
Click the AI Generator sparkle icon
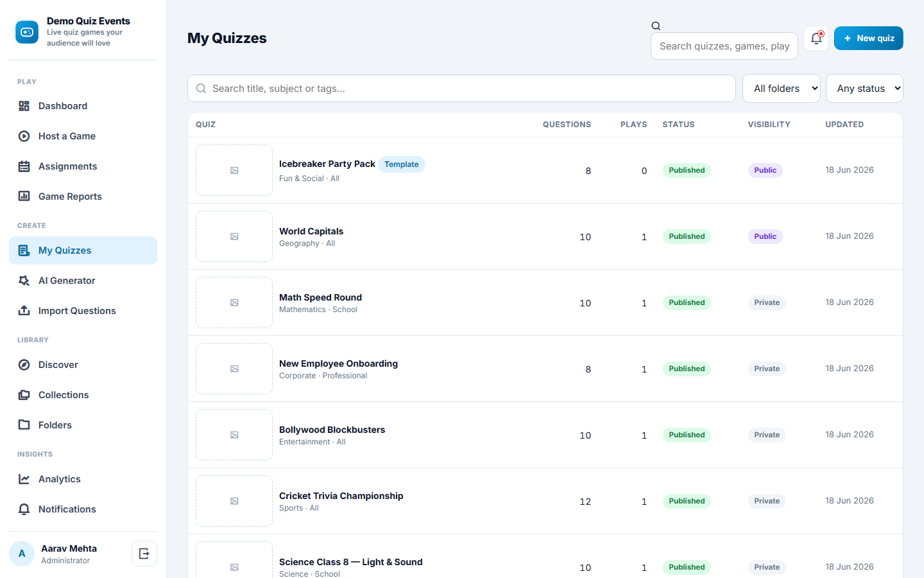[x=24, y=281]
